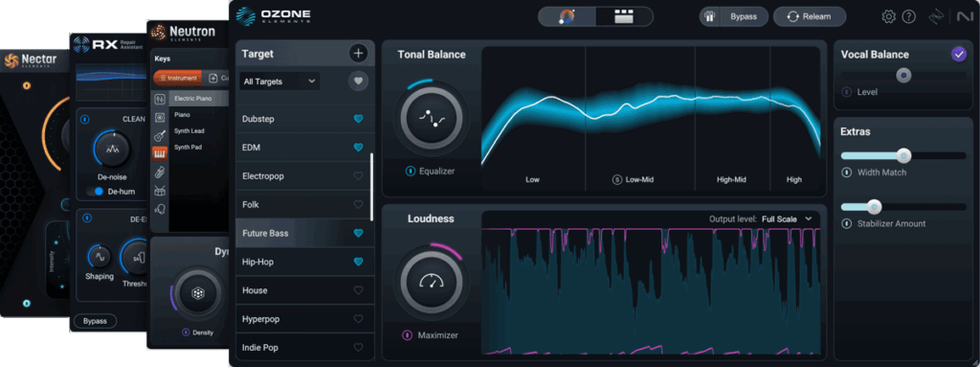Toggle the Hip-Hop heart

click(358, 263)
